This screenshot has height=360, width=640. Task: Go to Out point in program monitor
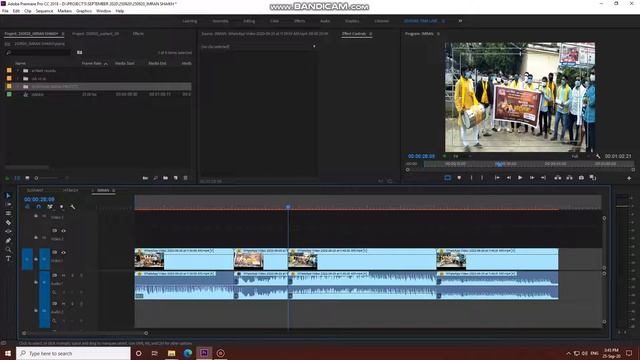(543, 178)
